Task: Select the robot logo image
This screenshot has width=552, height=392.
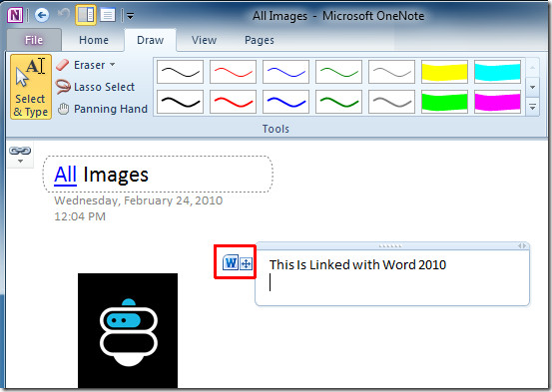Action: (x=128, y=331)
